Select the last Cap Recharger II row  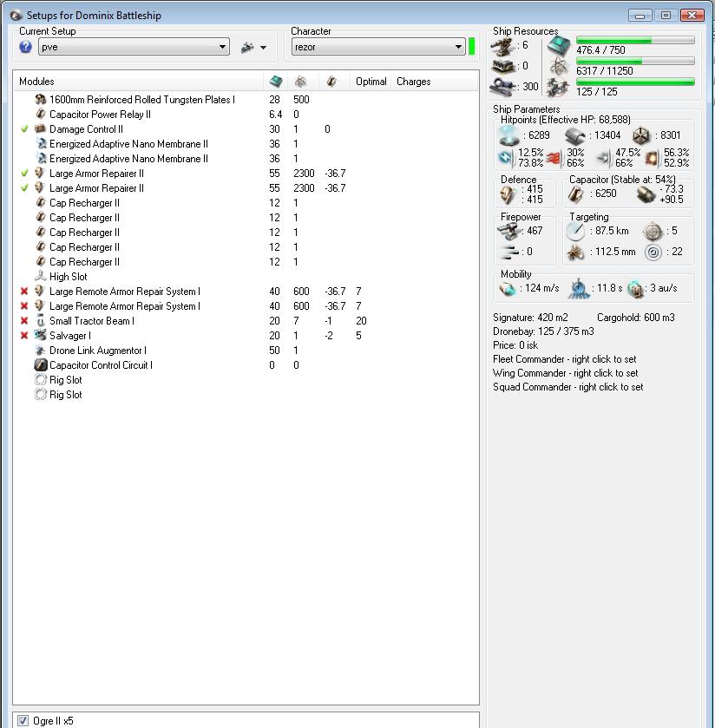coord(246,262)
